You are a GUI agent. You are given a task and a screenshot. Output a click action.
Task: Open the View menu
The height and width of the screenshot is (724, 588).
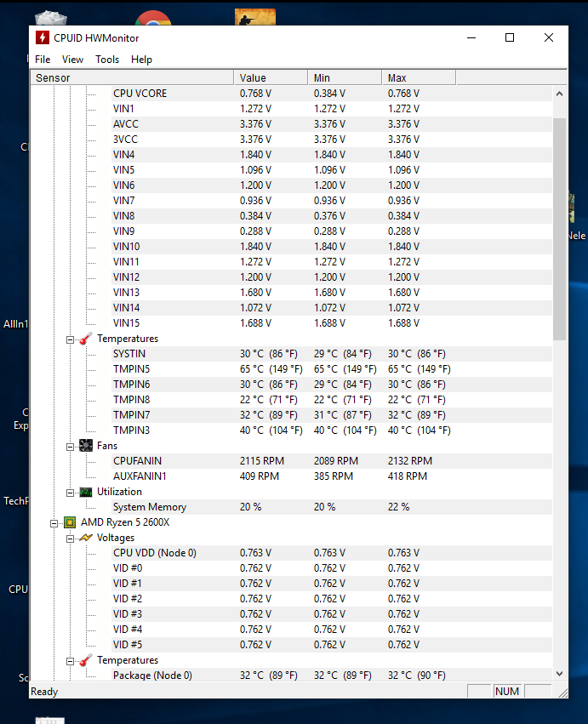click(x=72, y=60)
